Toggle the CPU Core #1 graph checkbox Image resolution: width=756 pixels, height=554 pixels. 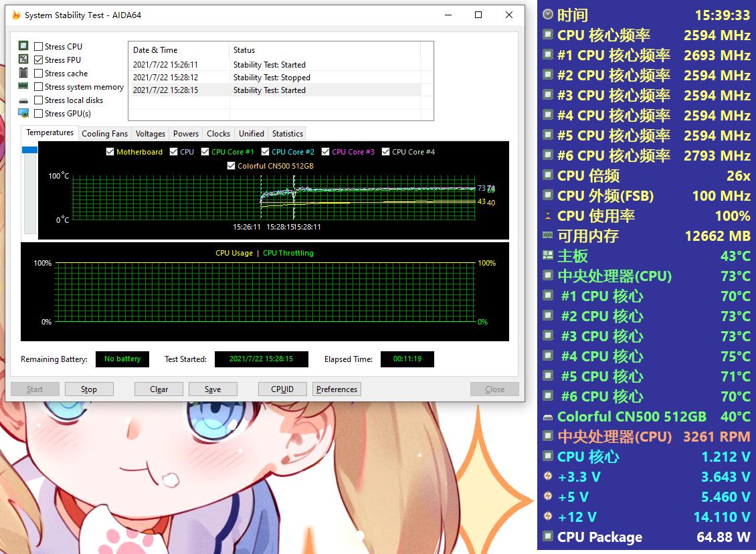coord(205,152)
